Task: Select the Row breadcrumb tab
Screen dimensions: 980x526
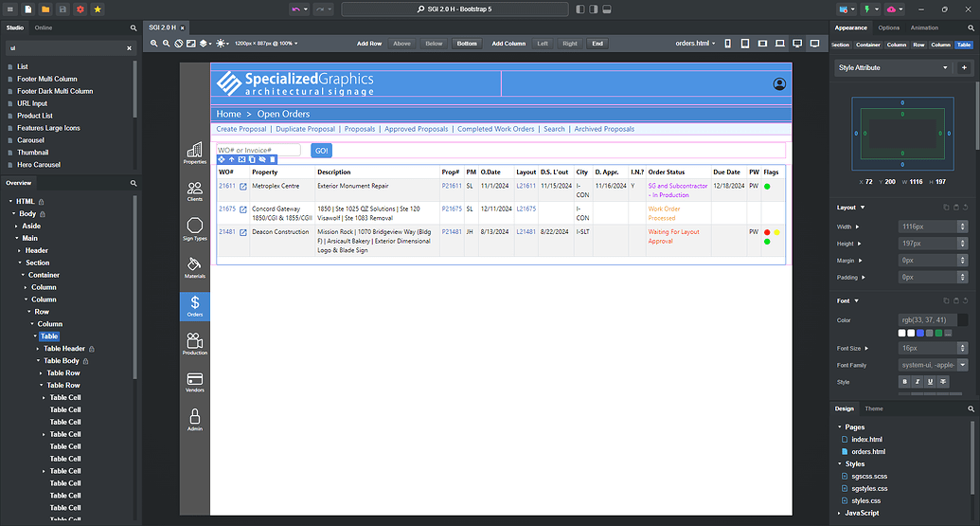Action: (918, 45)
